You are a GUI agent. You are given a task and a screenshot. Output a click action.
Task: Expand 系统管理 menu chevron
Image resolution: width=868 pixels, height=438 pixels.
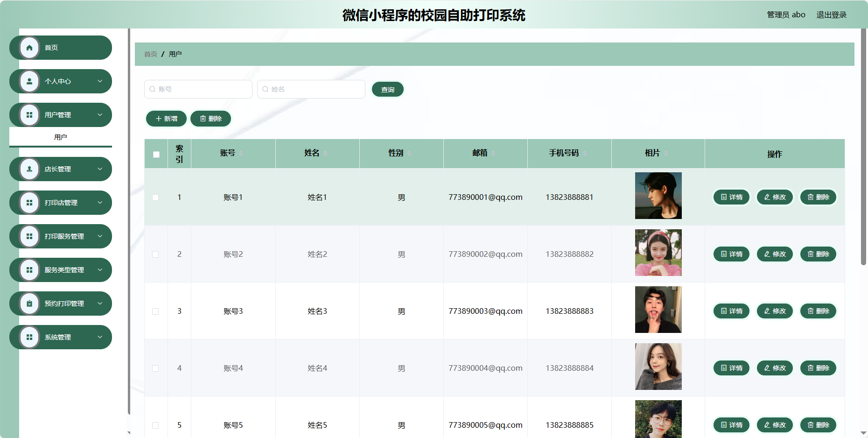[100, 337]
